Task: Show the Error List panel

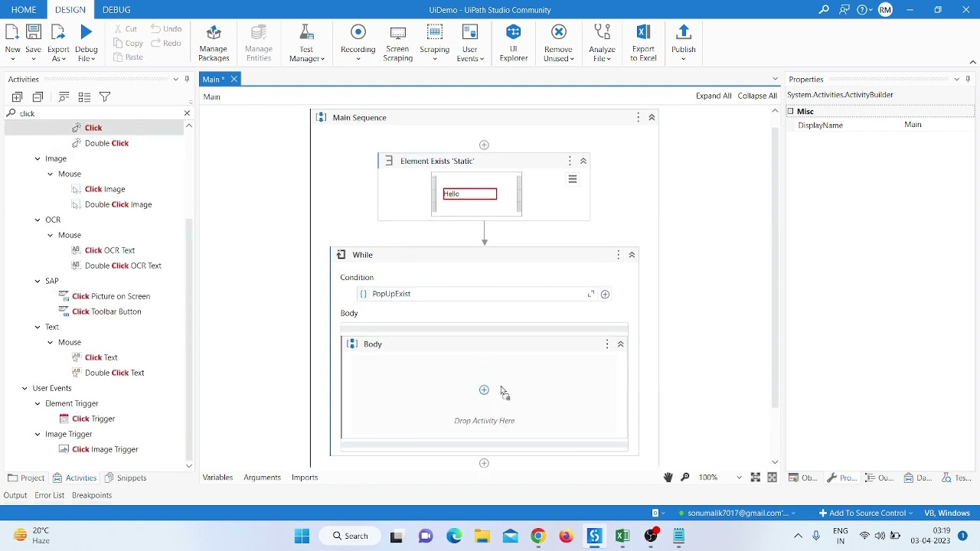Action: click(50, 495)
